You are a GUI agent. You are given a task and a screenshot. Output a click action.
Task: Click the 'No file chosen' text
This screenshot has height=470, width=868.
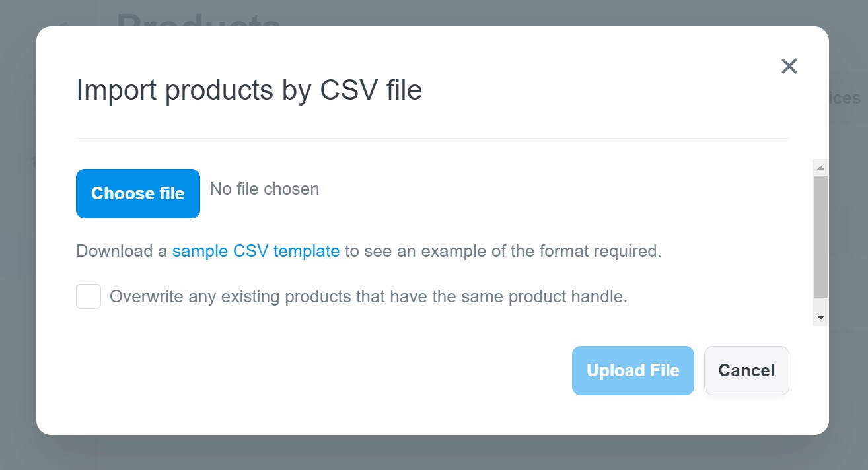264,189
